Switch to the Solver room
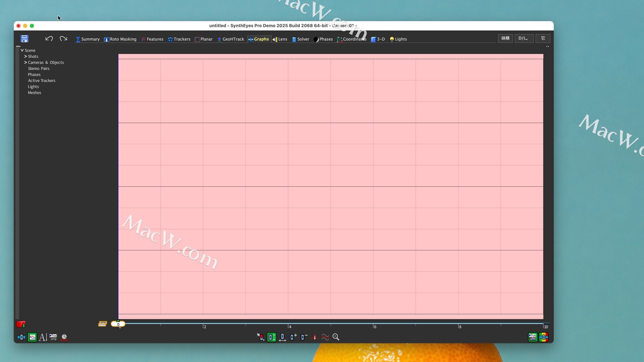The height and width of the screenshot is (362, 644). (301, 39)
